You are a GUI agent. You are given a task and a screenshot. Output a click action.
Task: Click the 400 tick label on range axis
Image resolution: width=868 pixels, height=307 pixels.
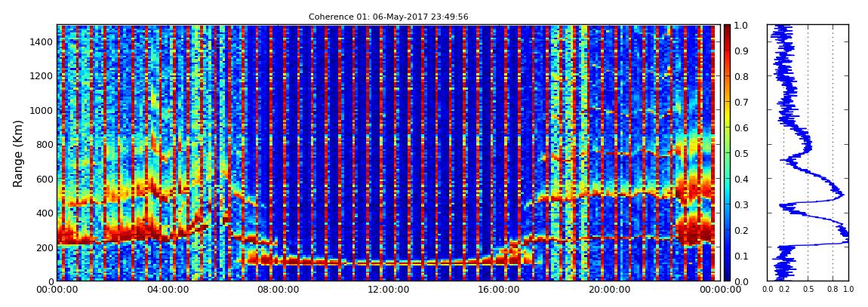tap(44, 213)
